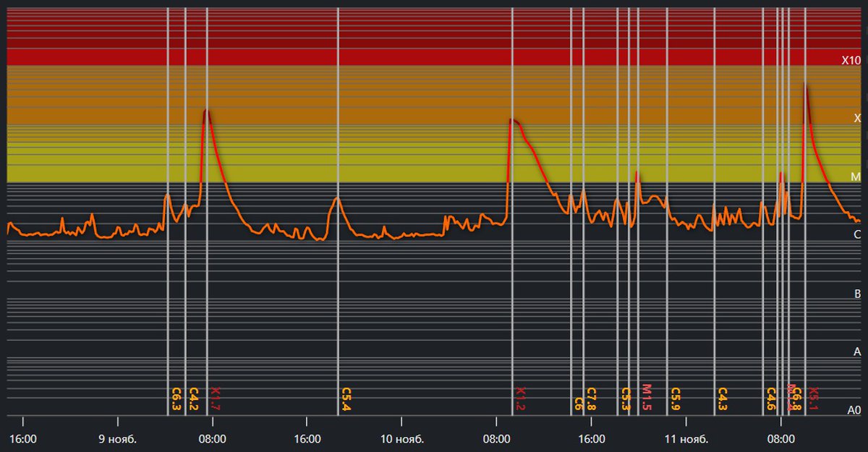The height and width of the screenshot is (452, 868).
Task: Click the C5.9 flare event label
Action: pos(675,399)
